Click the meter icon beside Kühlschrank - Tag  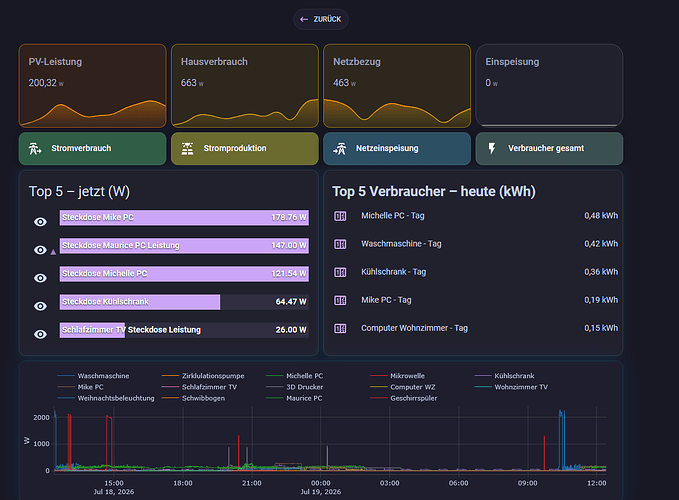coord(340,272)
